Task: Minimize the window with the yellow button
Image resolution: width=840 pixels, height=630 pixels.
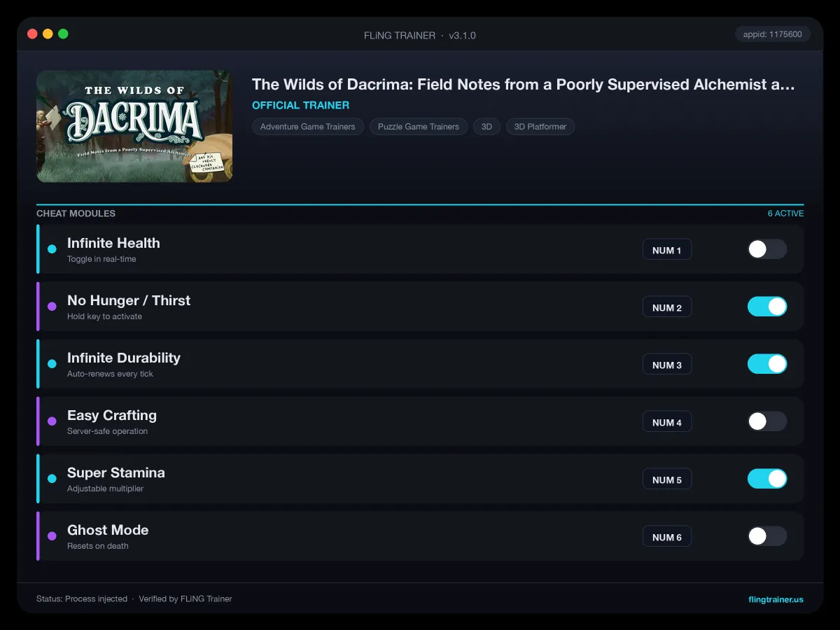Action: [x=48, y=34]
